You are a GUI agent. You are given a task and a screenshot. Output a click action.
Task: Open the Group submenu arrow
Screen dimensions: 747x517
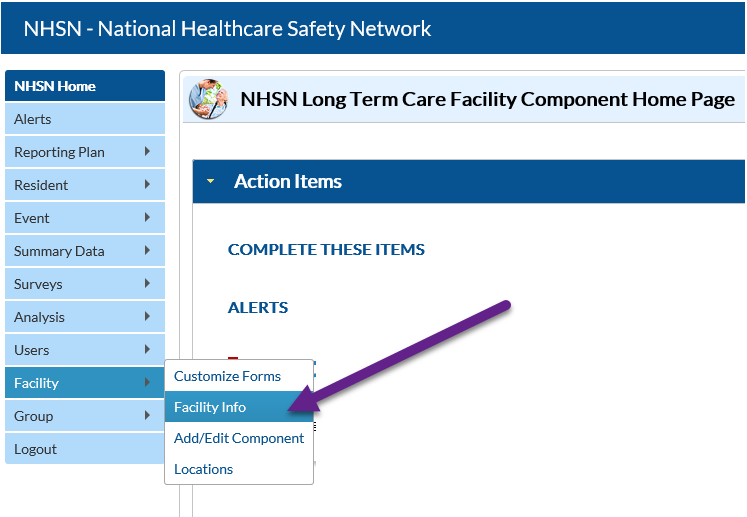tap(147, 416)
